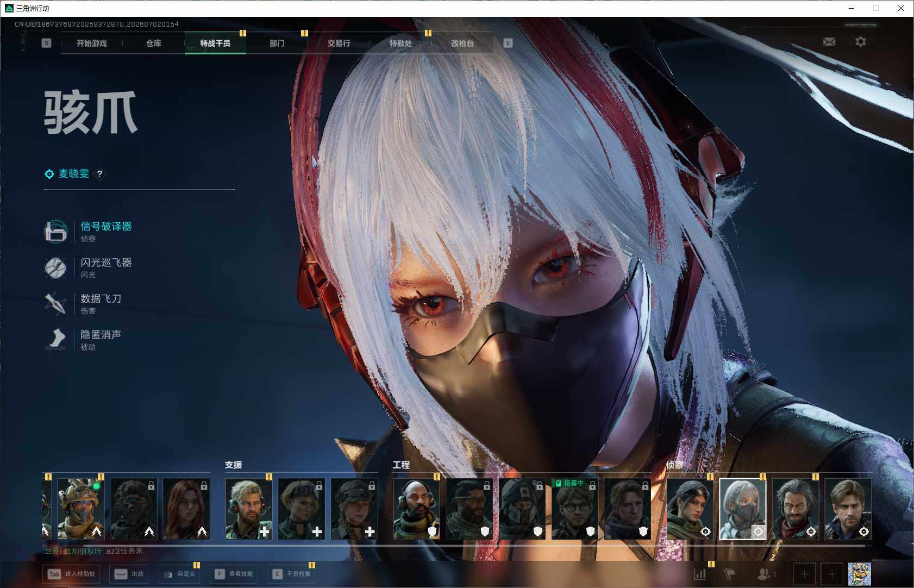Select the dark-haired female recon operator

(x=690, y=509)
